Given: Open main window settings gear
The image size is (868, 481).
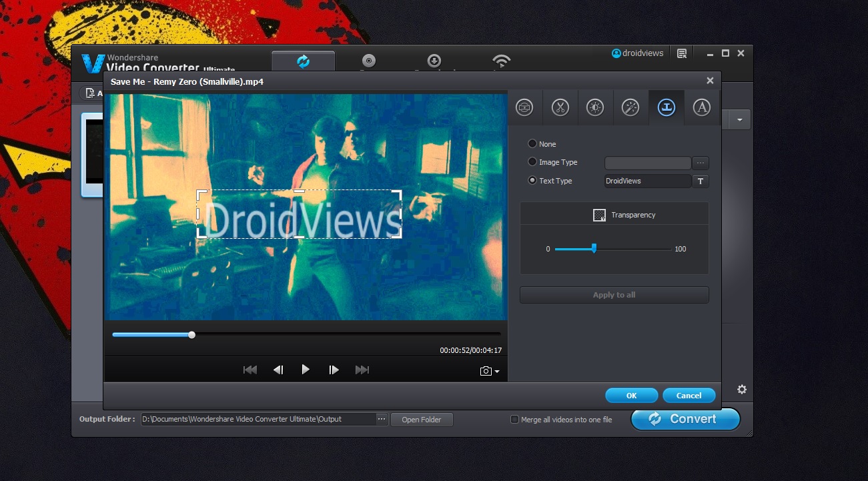Looking at the screenshot, I should pyautogui.click(x=741, y=390).
